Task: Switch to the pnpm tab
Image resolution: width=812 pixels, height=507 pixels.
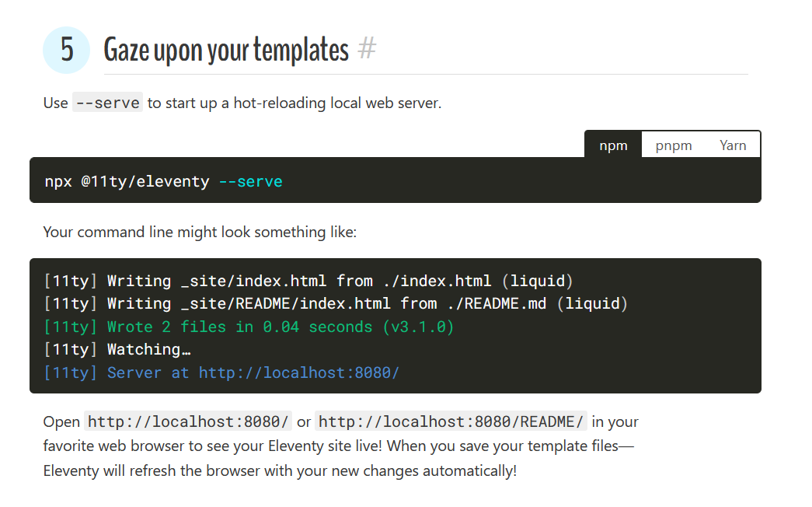Action: coord(673,145)
